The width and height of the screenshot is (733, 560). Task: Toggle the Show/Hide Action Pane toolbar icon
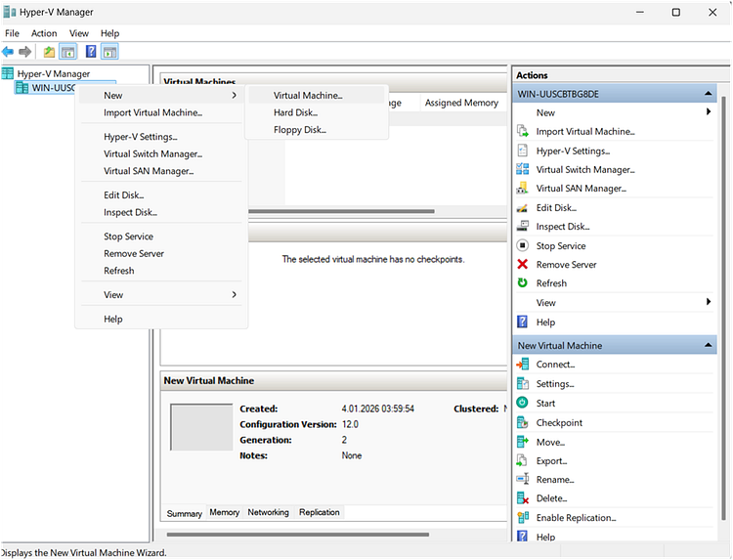[109, 52]
